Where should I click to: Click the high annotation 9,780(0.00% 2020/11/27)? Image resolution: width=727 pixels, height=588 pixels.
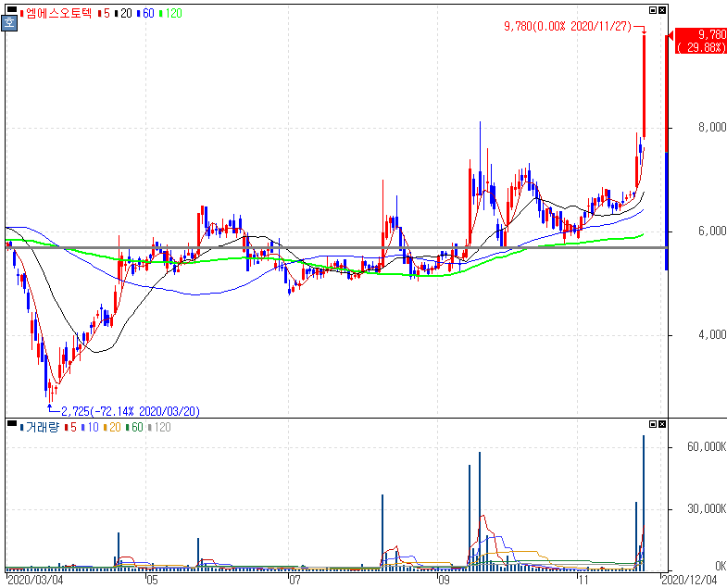[568, 27]
